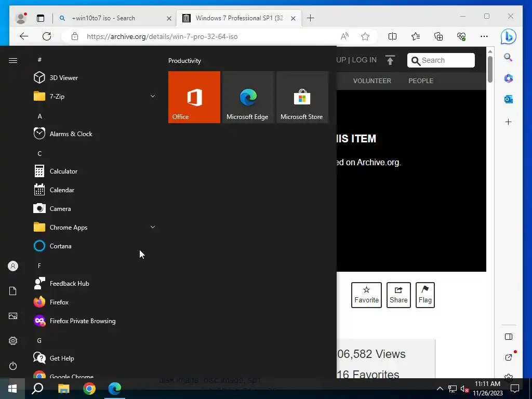The width and height of the screenshot is (532, 399).
Task: Click the Power button in Start
Action: point(13,366)
